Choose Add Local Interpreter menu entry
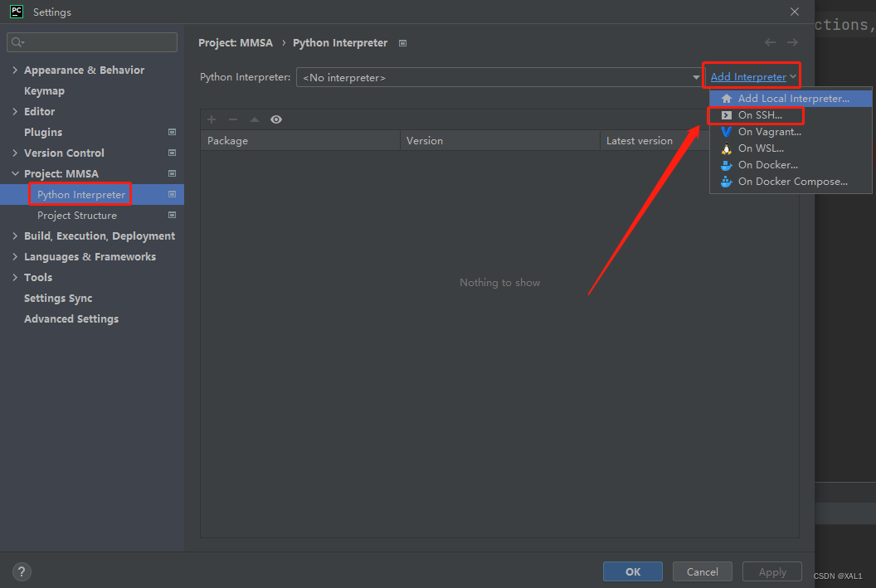876x588 pixels. (x=791, y=99)
